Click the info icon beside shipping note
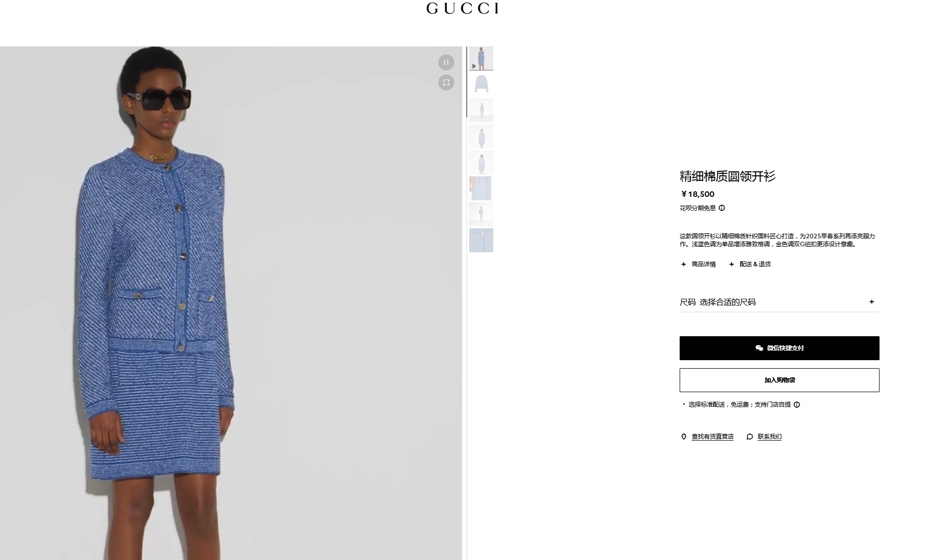 click(x=797, y=405)
